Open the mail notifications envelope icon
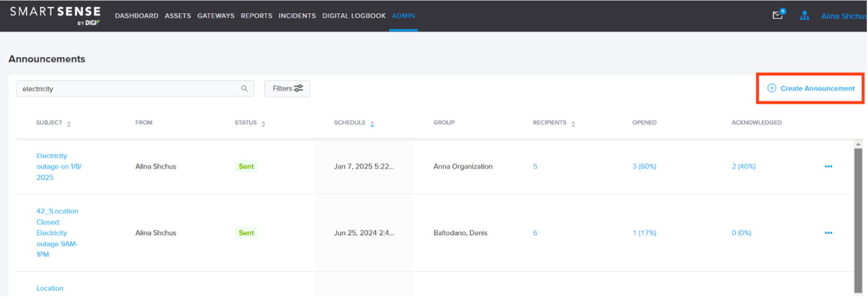 pos(778,16)
